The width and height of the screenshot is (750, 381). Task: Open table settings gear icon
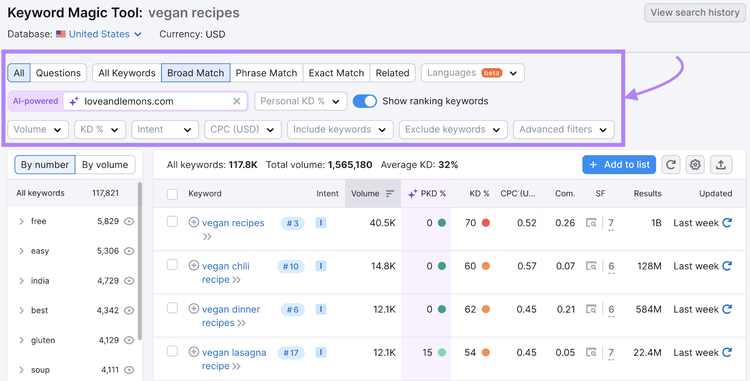coord(695,165)
